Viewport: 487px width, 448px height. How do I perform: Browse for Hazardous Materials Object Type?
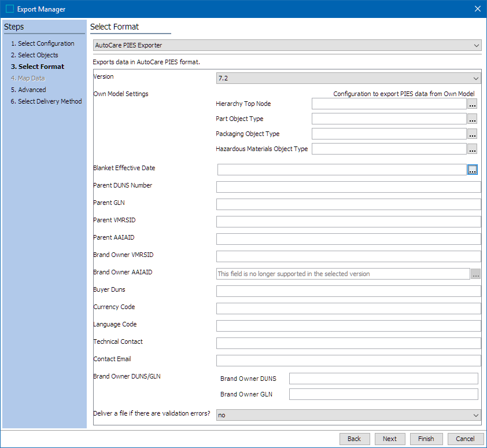472,149
